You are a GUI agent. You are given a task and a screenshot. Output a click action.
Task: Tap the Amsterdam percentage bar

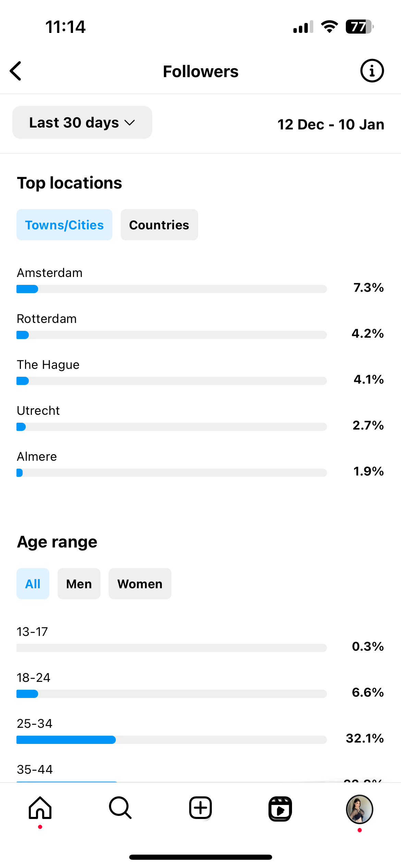point(171,289)
